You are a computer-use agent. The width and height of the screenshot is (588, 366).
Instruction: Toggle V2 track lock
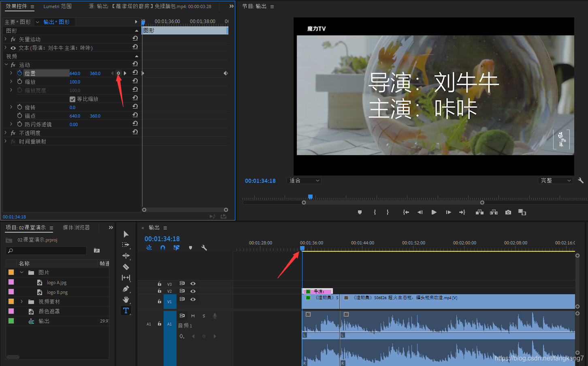point(159,291)
